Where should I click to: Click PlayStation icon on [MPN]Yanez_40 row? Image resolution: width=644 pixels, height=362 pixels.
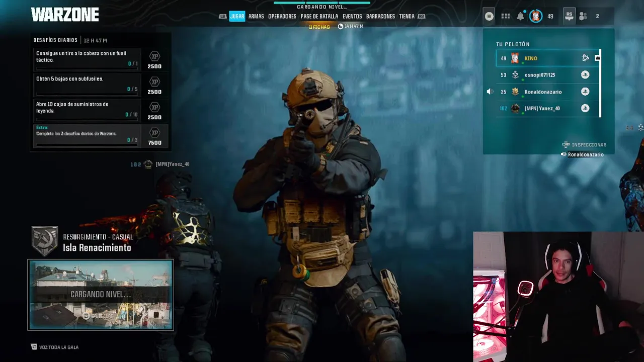click(585, 108)
